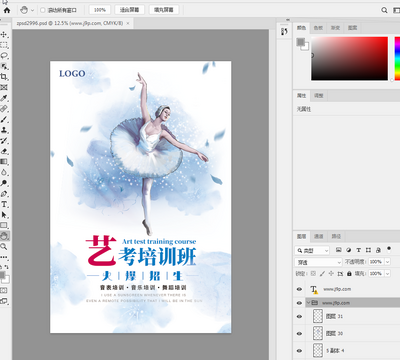The height and width of the screenshot is (360, 400).
Task: Switch to the Swatches tab
Action: pos(318,28)
